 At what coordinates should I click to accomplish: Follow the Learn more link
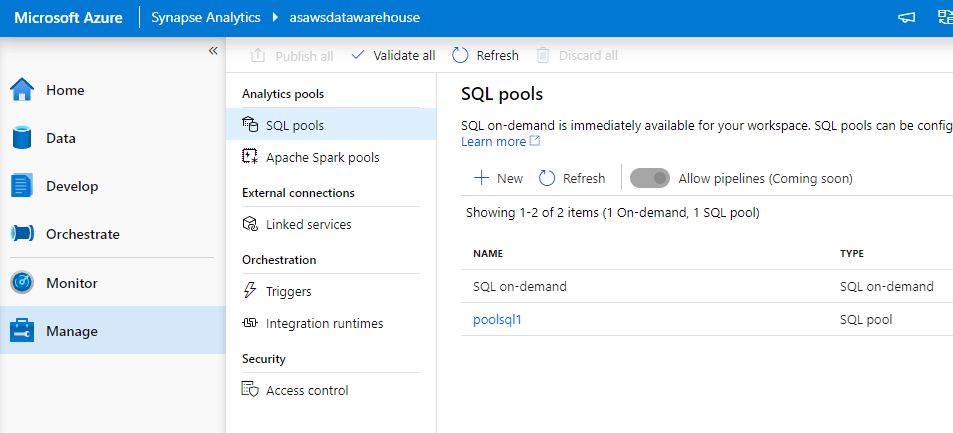point(494,141)
